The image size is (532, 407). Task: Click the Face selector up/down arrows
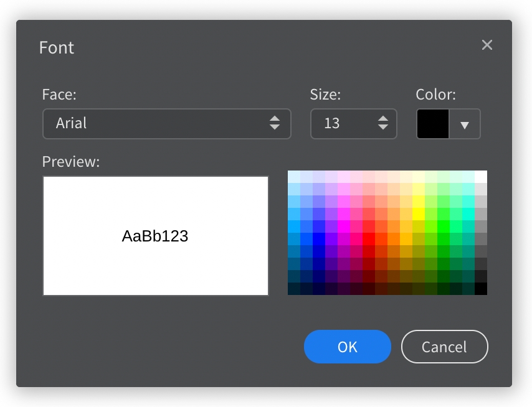point(275,123)
